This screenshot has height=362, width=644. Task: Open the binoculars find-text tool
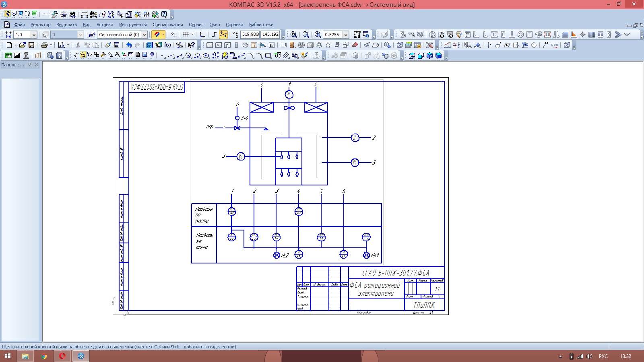pos(72,14)
